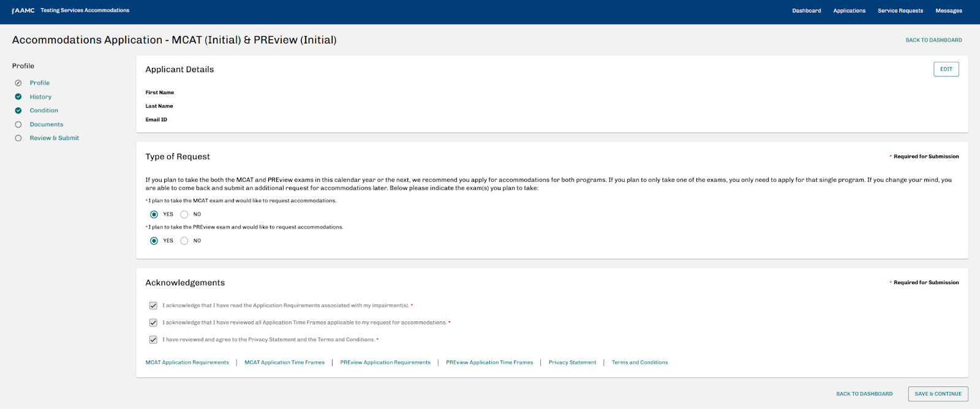
Task: Click the Condition step checkmark icon
Action: [x=18, y=111]
